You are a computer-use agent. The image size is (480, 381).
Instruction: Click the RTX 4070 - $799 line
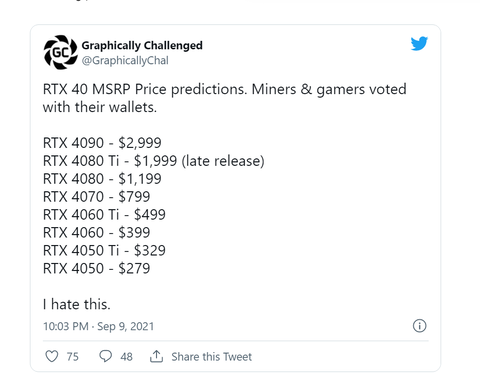[97, 197]
